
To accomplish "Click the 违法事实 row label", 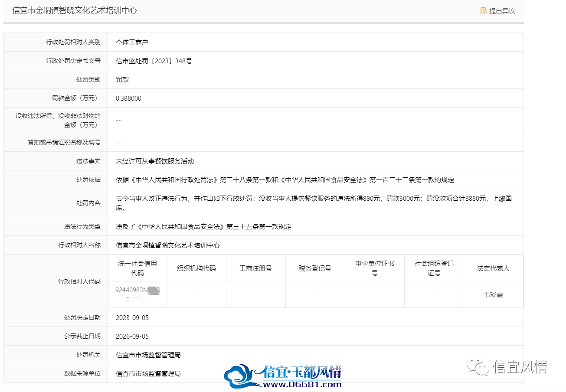I will 88,161.
